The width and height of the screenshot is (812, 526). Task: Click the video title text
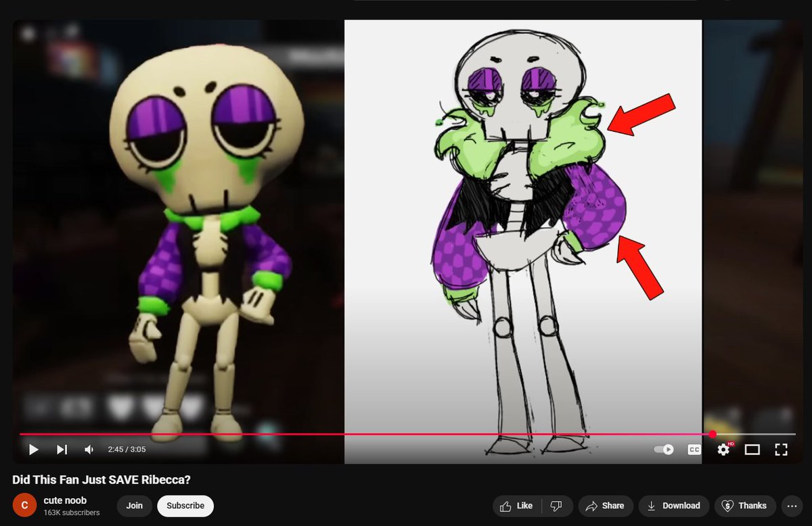(102, 480)
